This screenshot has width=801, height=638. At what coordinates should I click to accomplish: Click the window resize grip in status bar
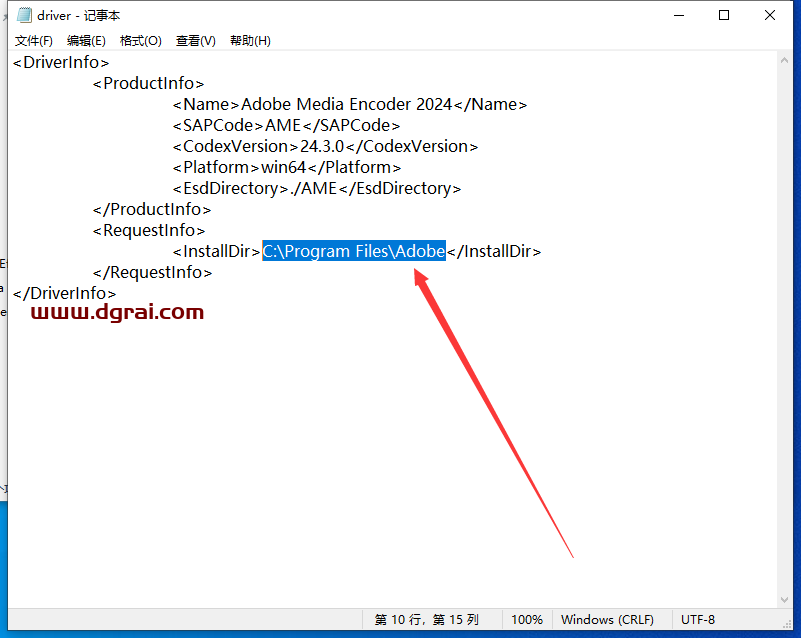(787, 624)
